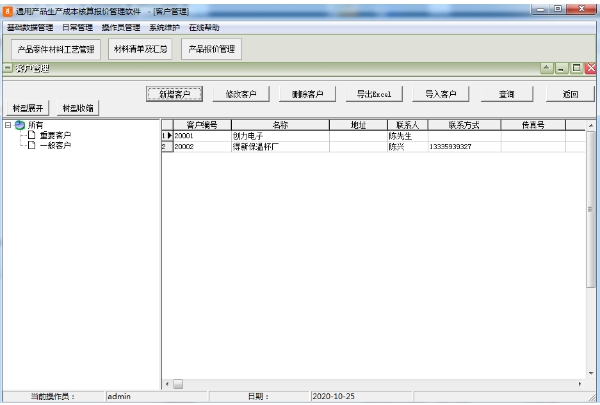Click the 删除客户 button

pyautogui.click(x=307, y=94)
